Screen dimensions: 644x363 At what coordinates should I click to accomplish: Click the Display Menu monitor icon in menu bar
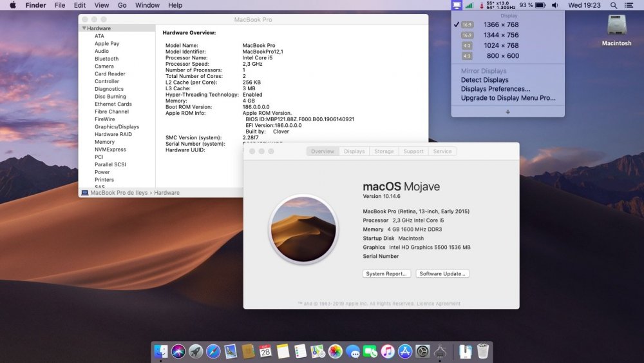[457, 5]
